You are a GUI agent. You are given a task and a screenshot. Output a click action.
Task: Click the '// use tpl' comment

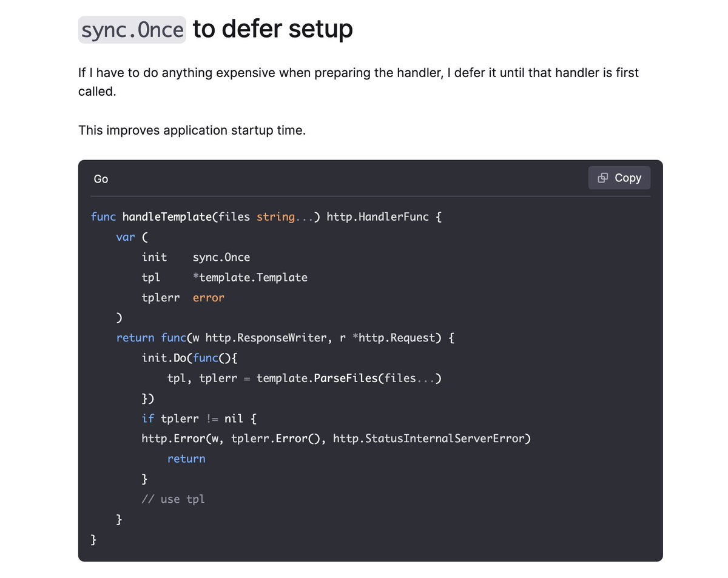pos(174,499)
